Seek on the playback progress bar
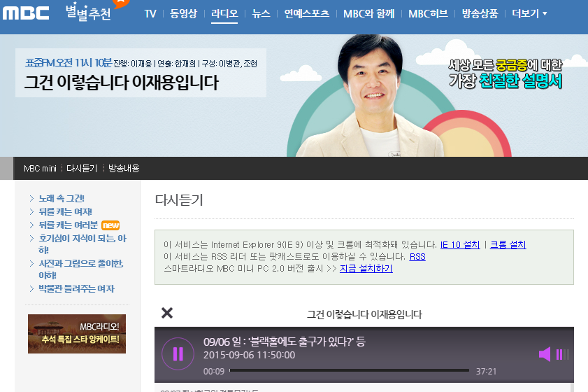 pyautogui.click(x=349, y=370)
